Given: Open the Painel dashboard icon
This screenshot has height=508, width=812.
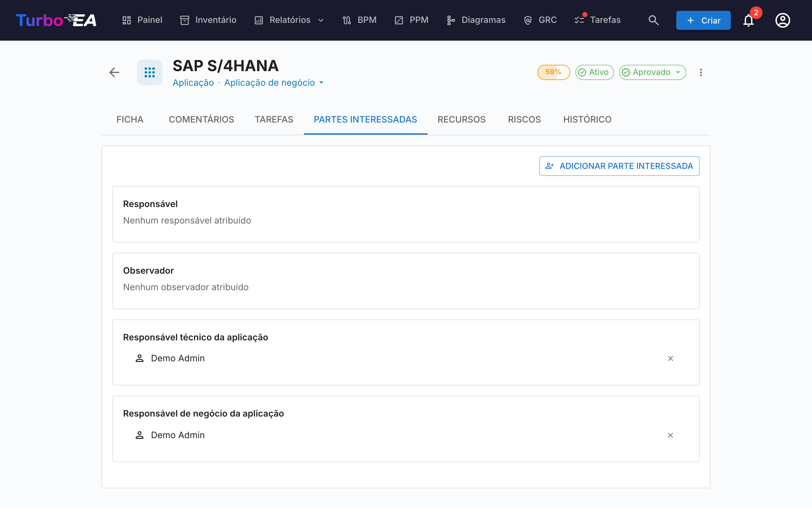Looking at the screenshot, I should [x=127, y=20].
